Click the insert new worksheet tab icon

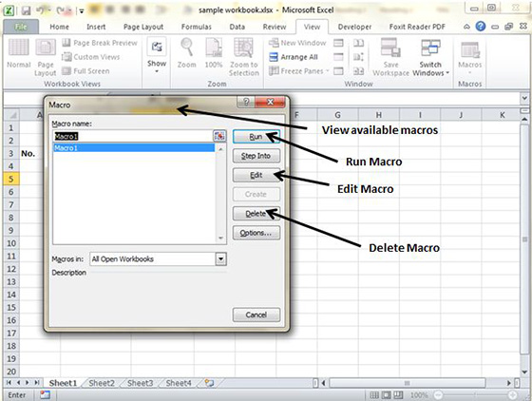[209, 383]
